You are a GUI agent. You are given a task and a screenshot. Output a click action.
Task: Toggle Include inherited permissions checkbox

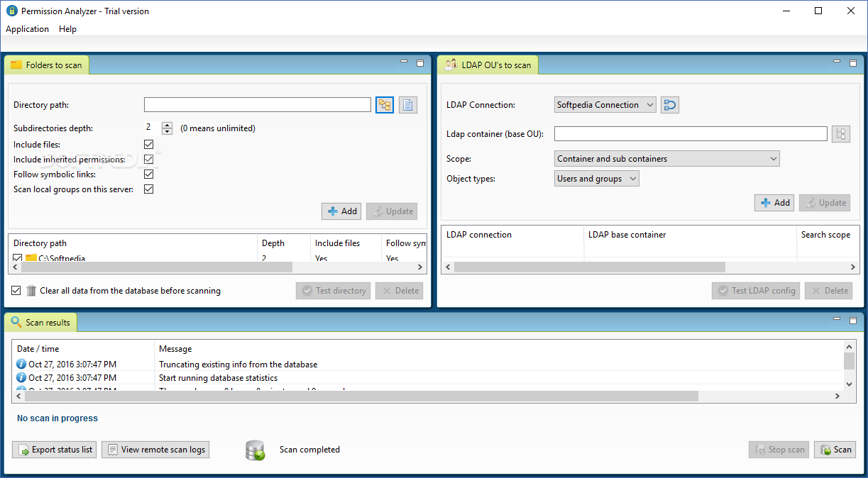point(149,160)
